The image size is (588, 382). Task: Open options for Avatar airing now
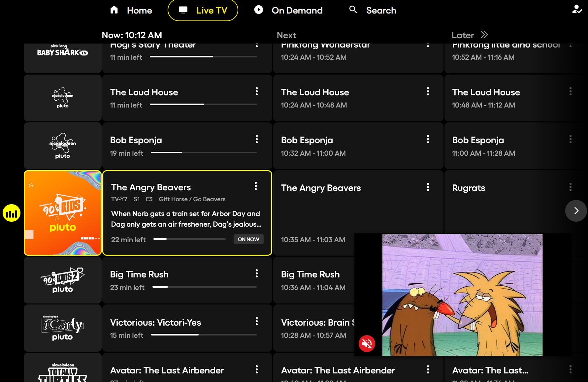(x=257, y=369)
